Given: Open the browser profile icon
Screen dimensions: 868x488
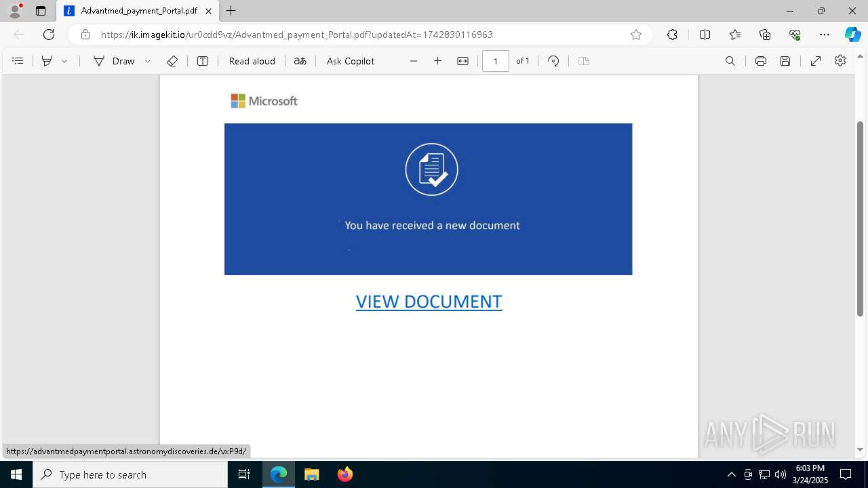Looking at the screenshot, I should tap(15, 11).
